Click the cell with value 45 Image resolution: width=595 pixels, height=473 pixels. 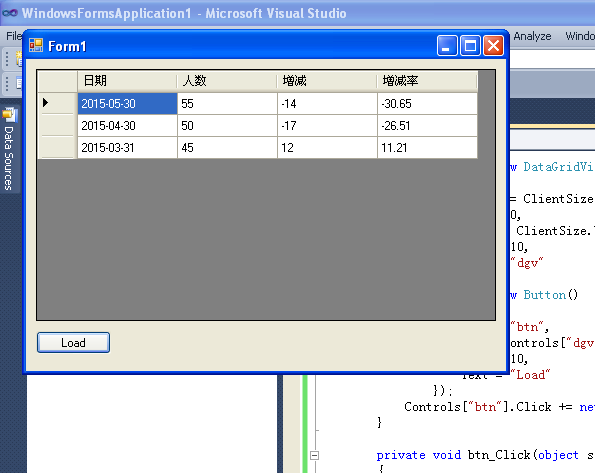click(227, 147)
